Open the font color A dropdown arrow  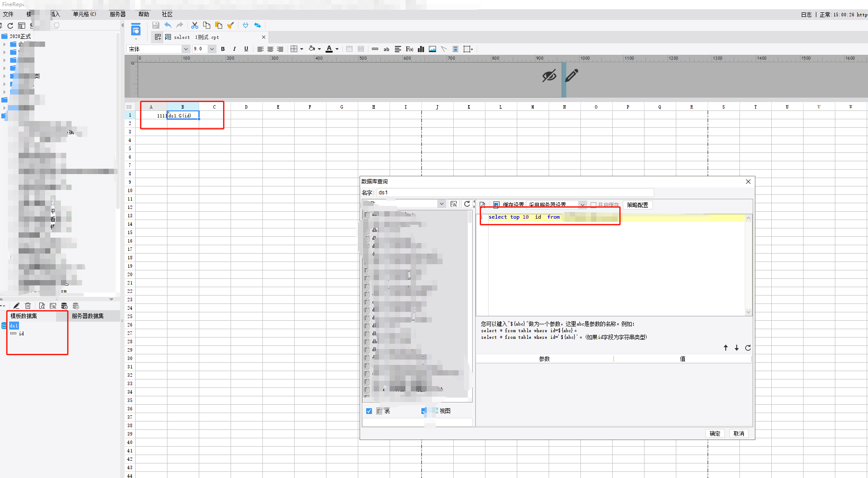pos(337,49)
